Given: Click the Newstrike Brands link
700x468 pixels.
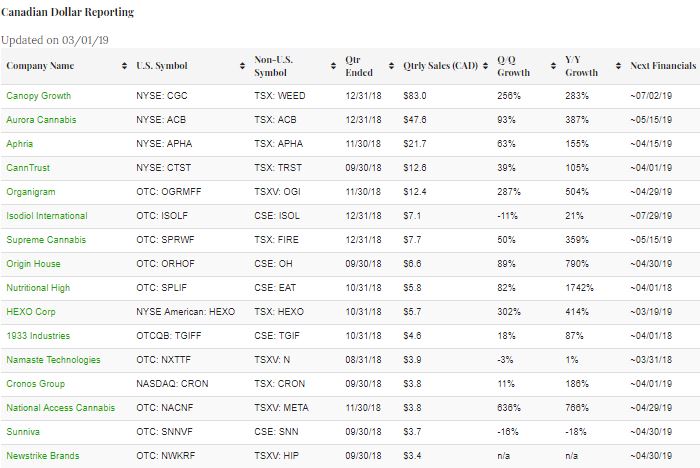Looking at the screenshot, I should pyautogui.click(x=43, y=456).
